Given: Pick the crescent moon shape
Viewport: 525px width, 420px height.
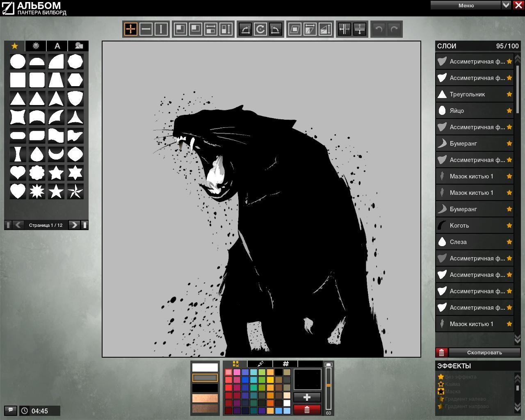Looking at the screenshot, I should (x=56, y=154).
